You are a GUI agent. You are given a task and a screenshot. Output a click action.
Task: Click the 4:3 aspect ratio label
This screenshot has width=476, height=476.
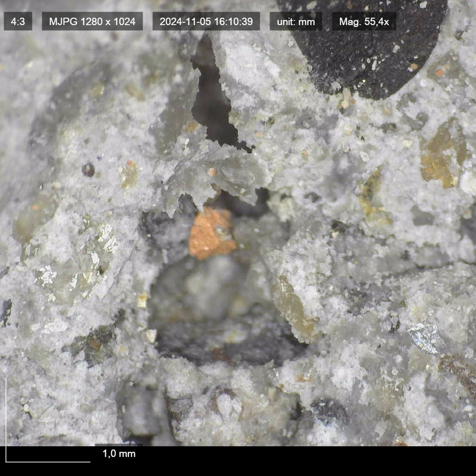pos(18,21)
